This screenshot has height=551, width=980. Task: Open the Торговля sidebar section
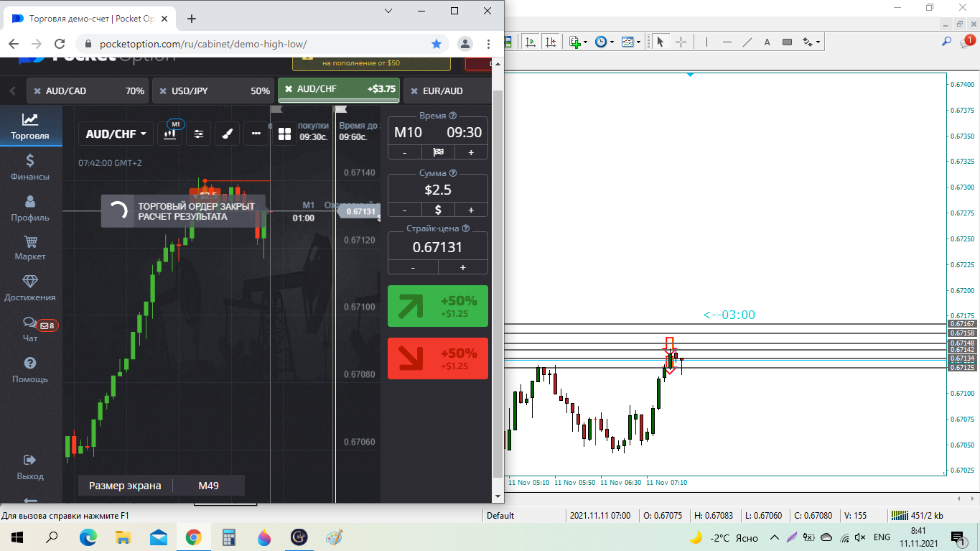[30, 126]
